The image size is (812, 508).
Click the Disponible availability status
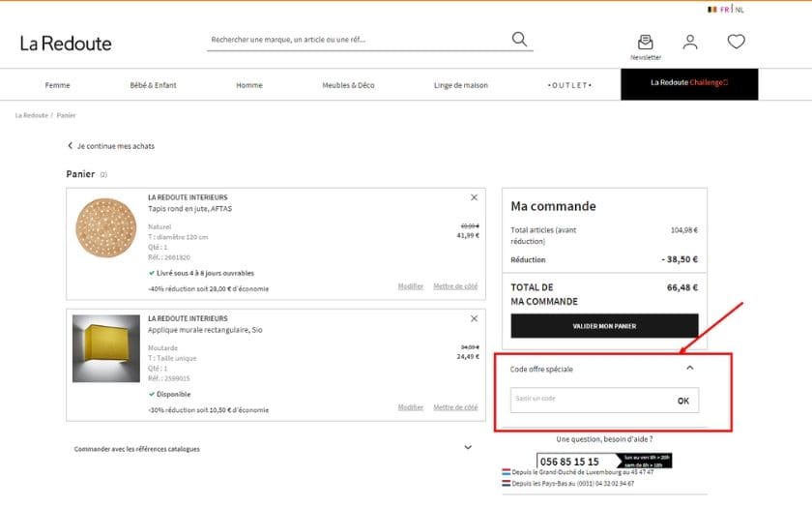[x=173, y=394]
